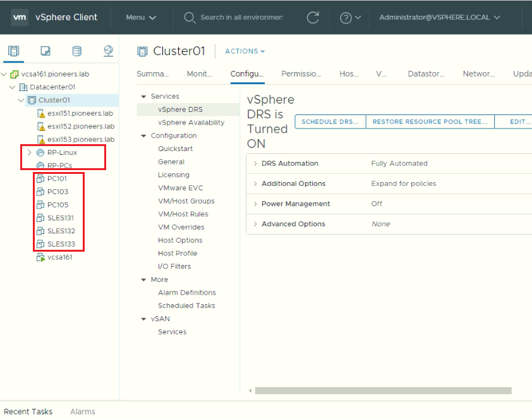The height and width of the screenshot is (418, 532).
Task: Open Alarm Definitions page
Action: click(187, 293)
